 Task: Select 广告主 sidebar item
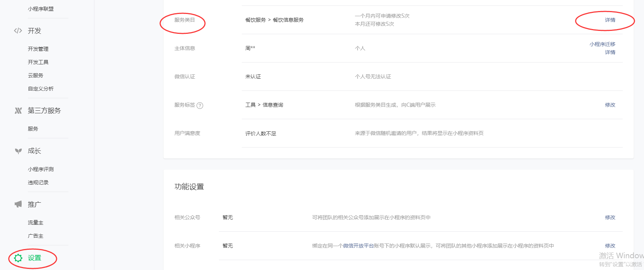[36, 236]
